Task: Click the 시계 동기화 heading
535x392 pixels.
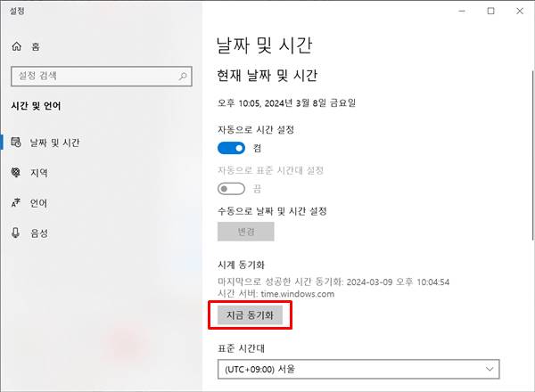Action: pos(242,265)
